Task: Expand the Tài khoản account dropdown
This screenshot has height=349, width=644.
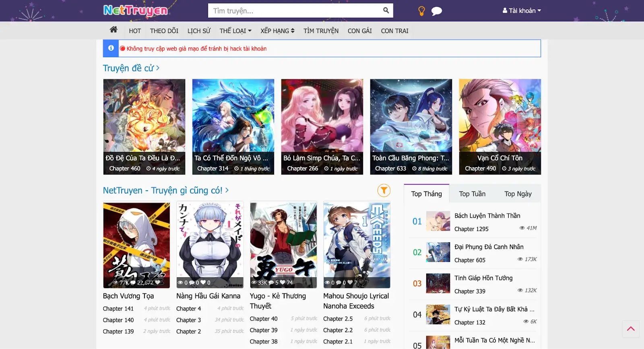Action: pos(522,11)
